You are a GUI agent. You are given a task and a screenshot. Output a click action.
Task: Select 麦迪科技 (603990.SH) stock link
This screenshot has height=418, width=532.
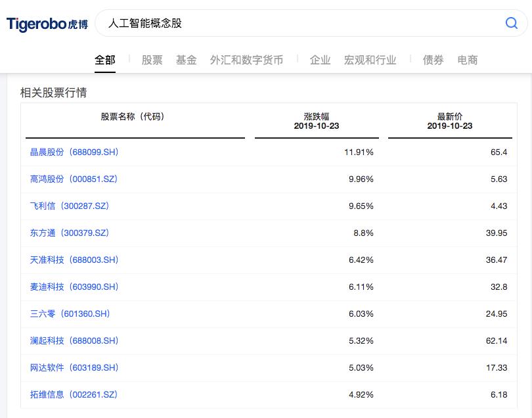pyautogui.click(x=74, y=287)
